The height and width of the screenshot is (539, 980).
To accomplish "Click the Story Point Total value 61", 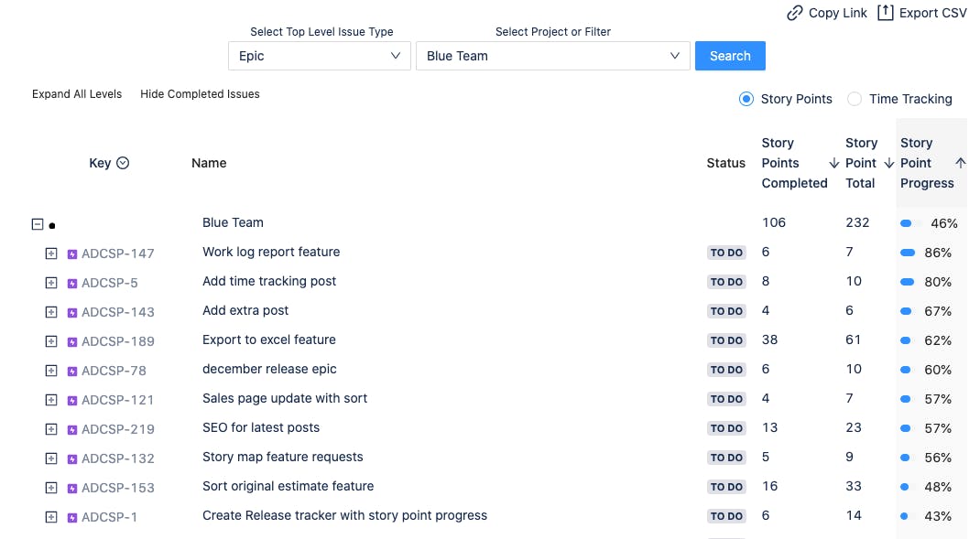I will coord(853,340).
